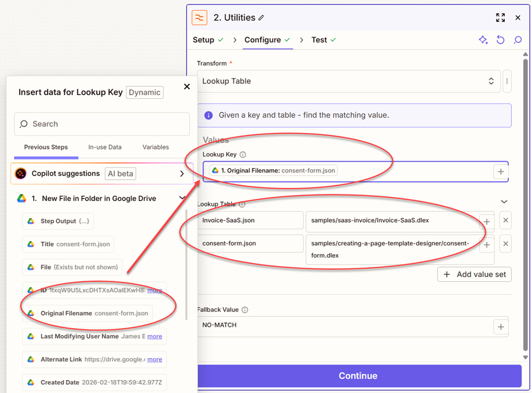
Task: Switch to the In-use Data tab
Action: pos(105,147)
